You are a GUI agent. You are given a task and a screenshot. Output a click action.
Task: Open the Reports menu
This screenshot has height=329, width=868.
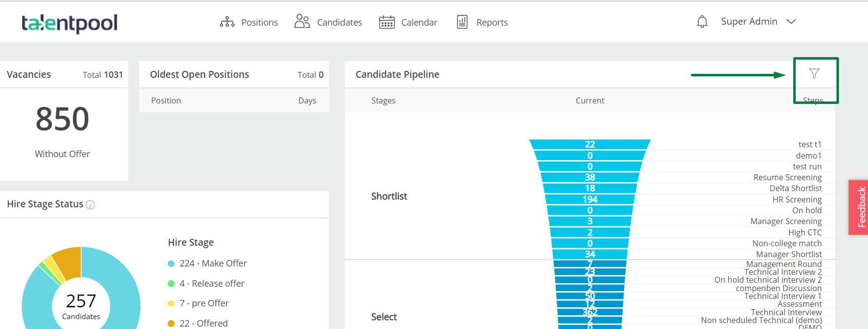point(492,22)
